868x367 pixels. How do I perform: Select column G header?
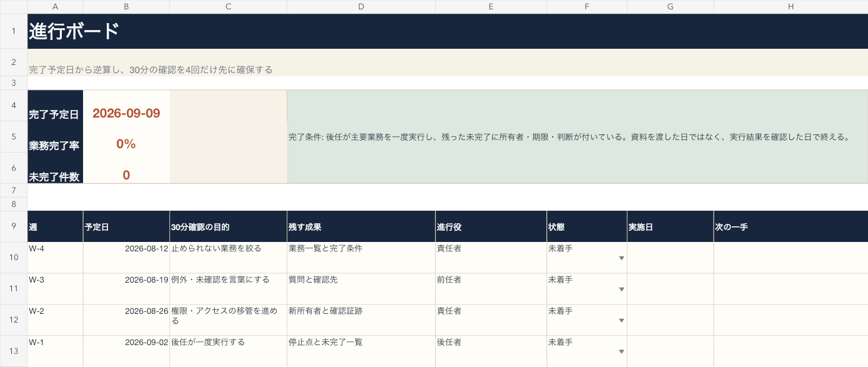671,6
